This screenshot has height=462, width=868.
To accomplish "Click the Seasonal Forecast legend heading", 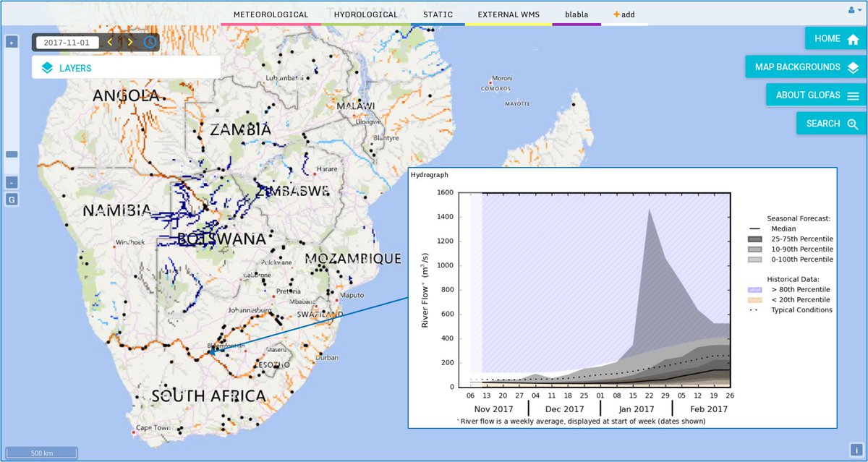I will (799, 218).
